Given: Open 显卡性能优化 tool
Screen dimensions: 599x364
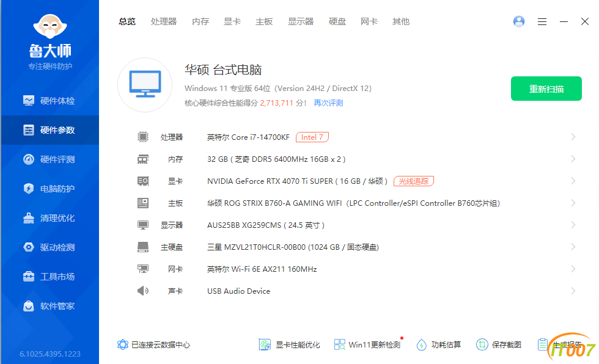Looking at the screenshot, I should pyautogui.click(x=289, y=344).
